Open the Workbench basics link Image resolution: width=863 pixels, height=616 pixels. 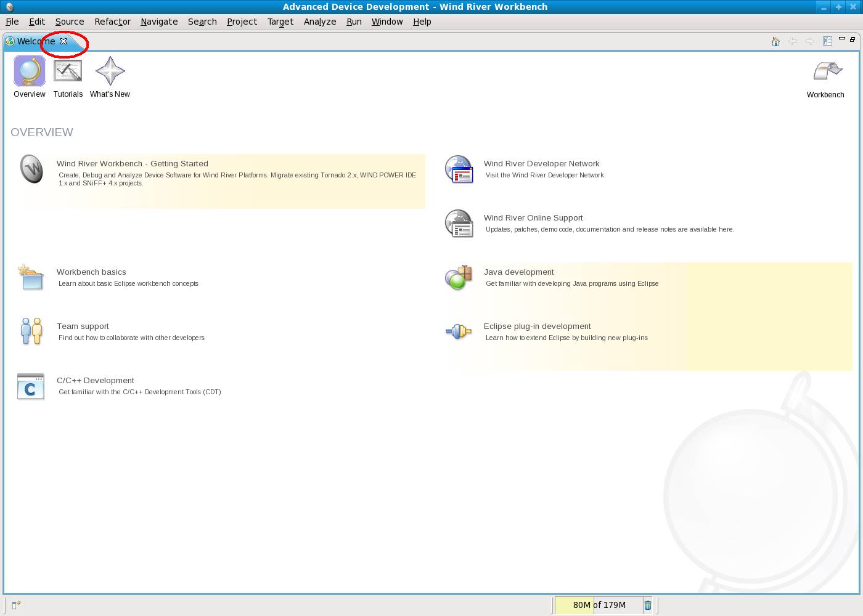point(91,272)
